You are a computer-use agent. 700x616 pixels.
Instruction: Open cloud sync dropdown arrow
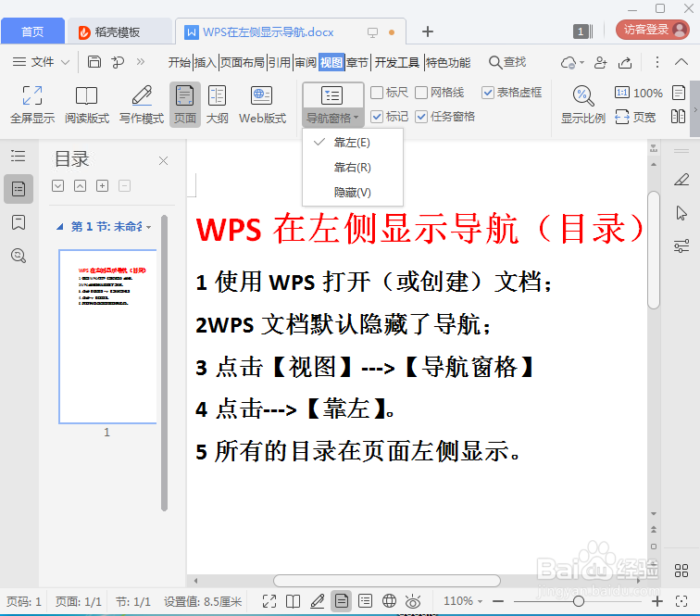tap(581, 63)
